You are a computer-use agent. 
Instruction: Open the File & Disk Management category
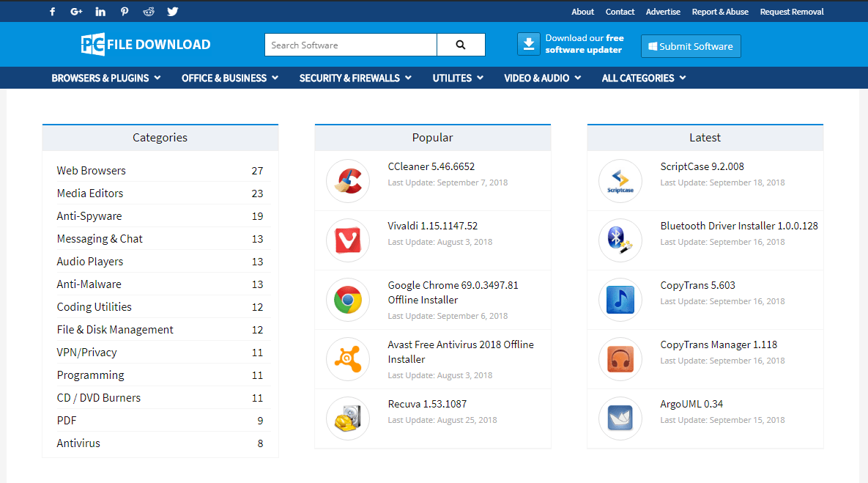click(x=115, y=330)
